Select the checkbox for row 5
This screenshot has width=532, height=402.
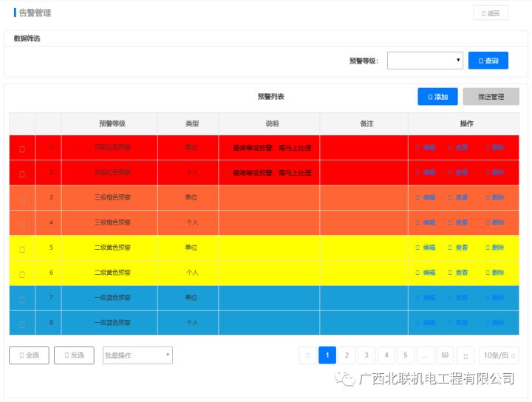(22, 249)
